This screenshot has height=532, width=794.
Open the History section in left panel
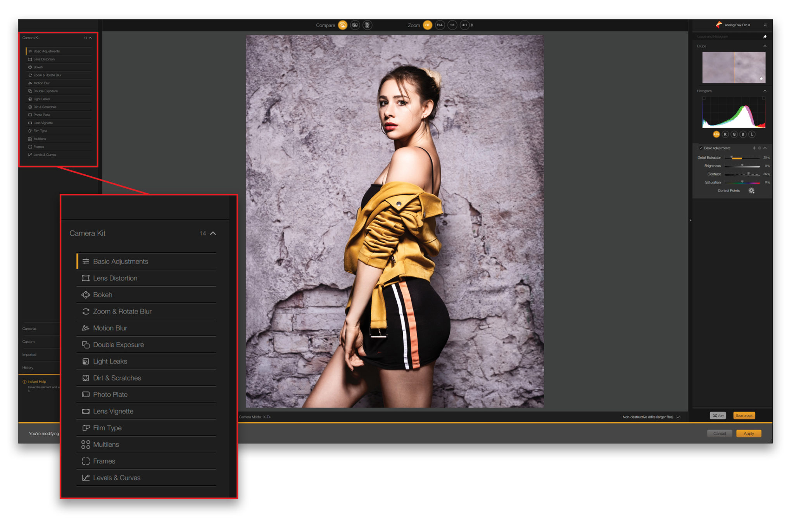coord(28,367)
